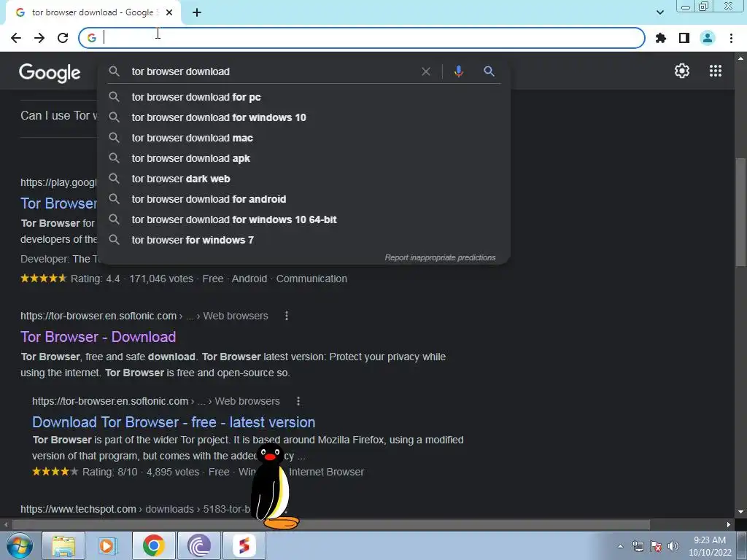Focus the Chrome address bar
The width and height of the screenshot is (747, 560).
pos(362,38)
